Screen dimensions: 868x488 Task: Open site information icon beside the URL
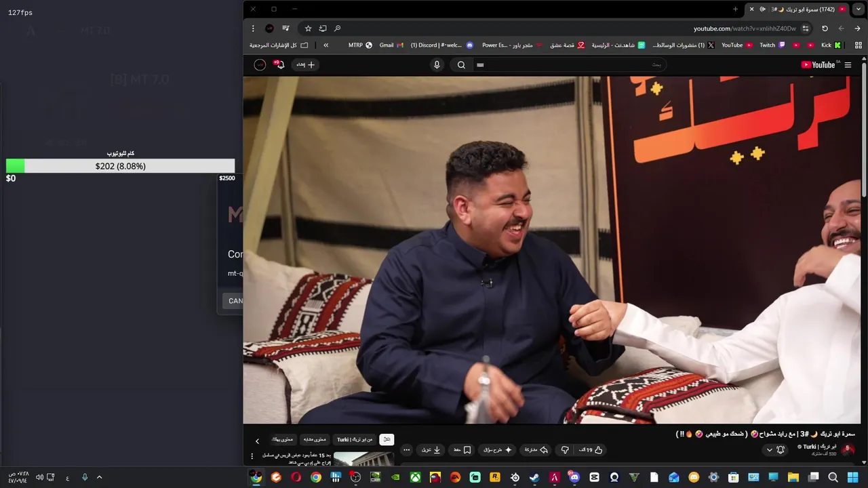[x=806, y=28]
